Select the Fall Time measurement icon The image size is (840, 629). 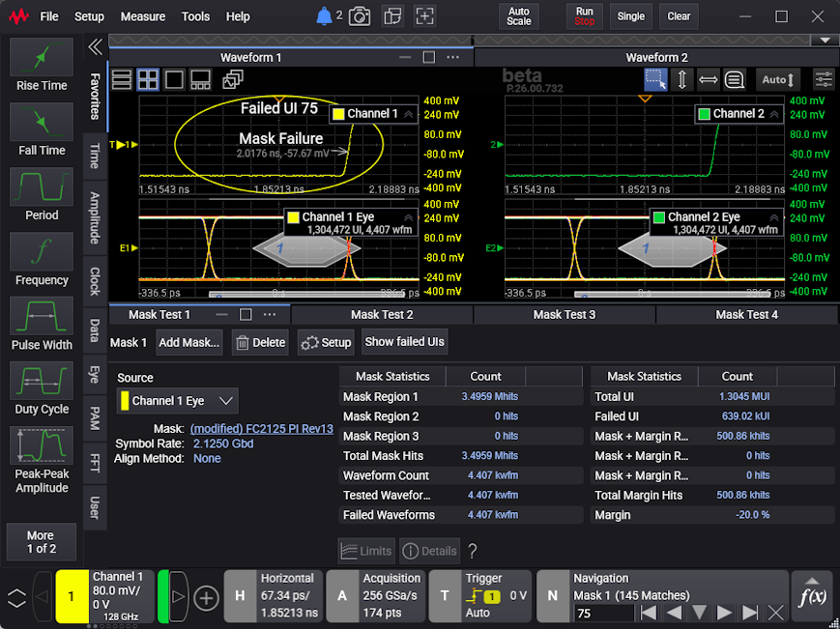click(x=42, y=123)
